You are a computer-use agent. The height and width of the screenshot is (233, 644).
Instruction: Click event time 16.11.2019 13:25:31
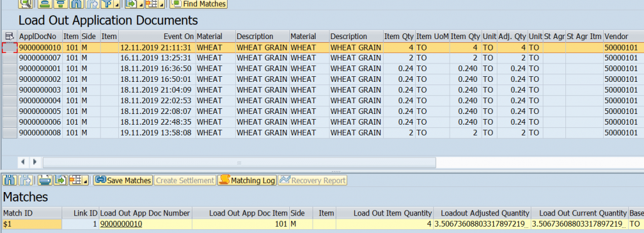[157, 58]
